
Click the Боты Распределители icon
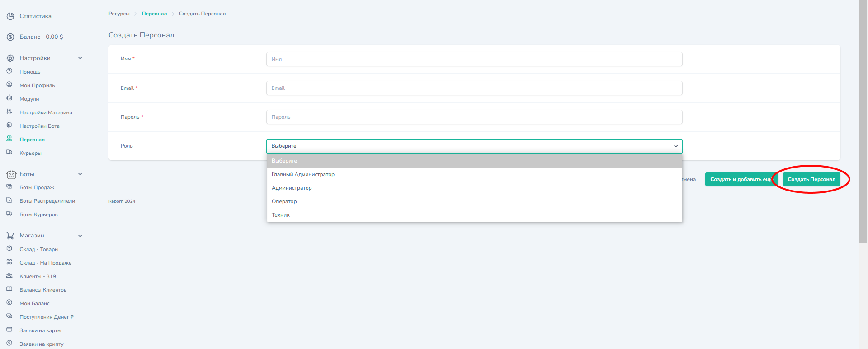tap(9, 200)
